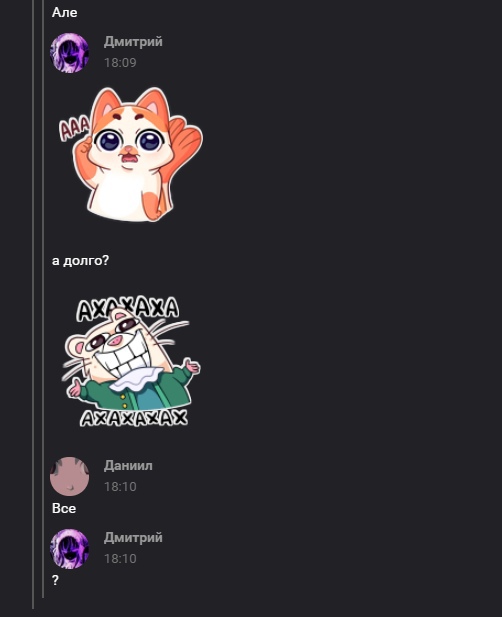Click the 18:09 message timestamp
The image size is (502, 617).
[120, 63]
